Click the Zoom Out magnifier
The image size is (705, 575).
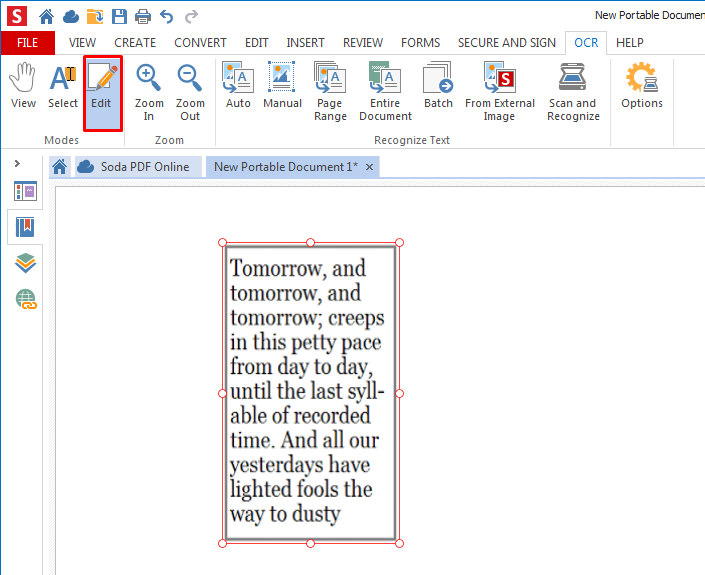190,91
